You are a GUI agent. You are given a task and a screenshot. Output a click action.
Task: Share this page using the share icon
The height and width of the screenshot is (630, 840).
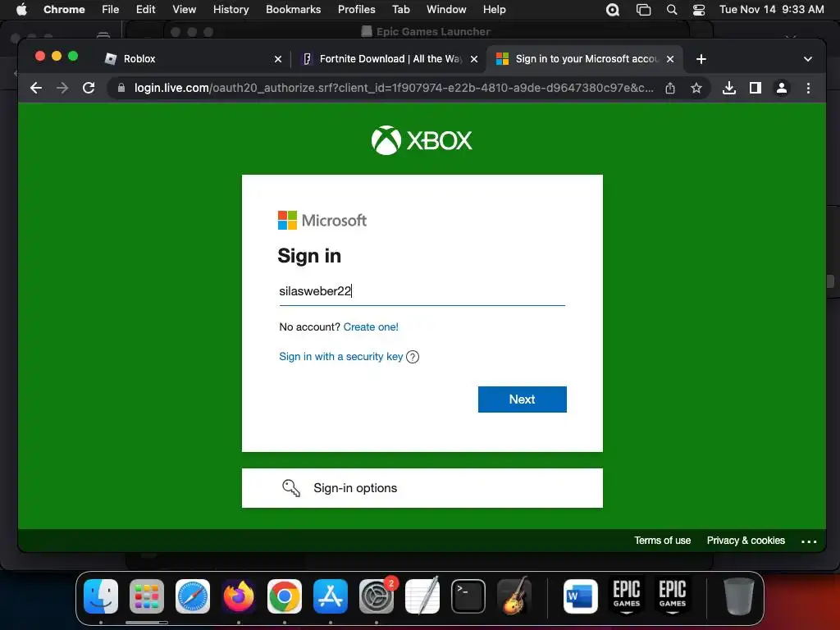coord(670,88)
